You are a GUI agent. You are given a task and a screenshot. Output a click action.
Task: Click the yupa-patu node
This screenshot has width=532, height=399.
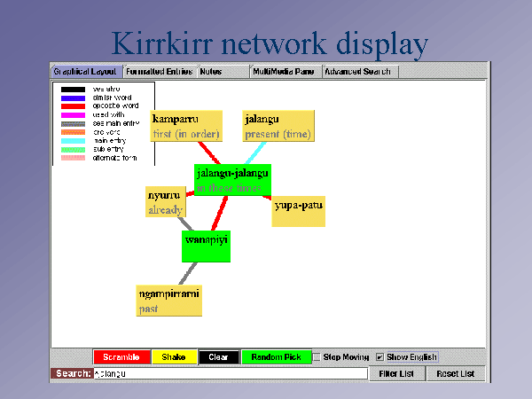point(298,212)
